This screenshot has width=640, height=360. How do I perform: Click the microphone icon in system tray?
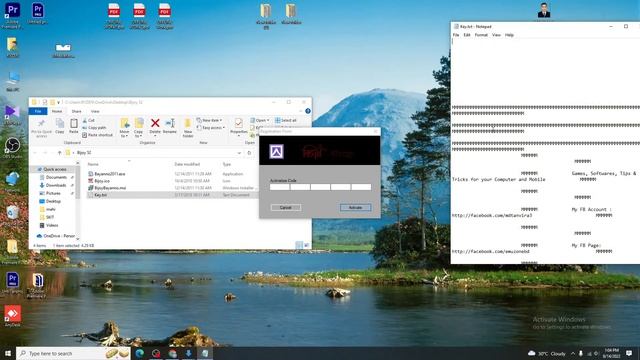click(x=580, y=353)
